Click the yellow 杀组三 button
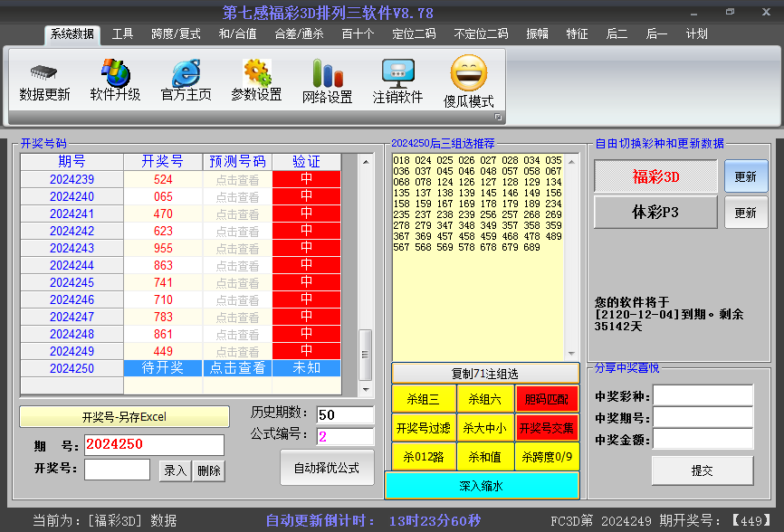 point(424,399)
